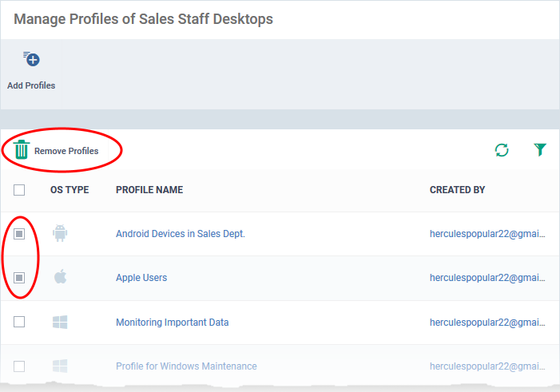Check the Monitoring Important Data checkbox
This screenshot has width=560, height=392.
(x=19, y=322)
